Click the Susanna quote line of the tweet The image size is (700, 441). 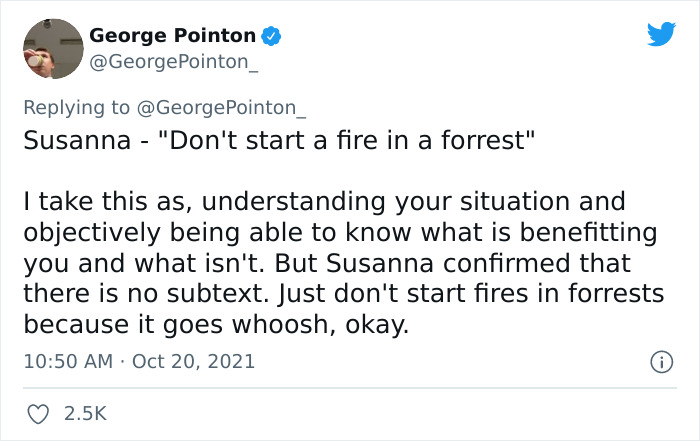[280, 139]
